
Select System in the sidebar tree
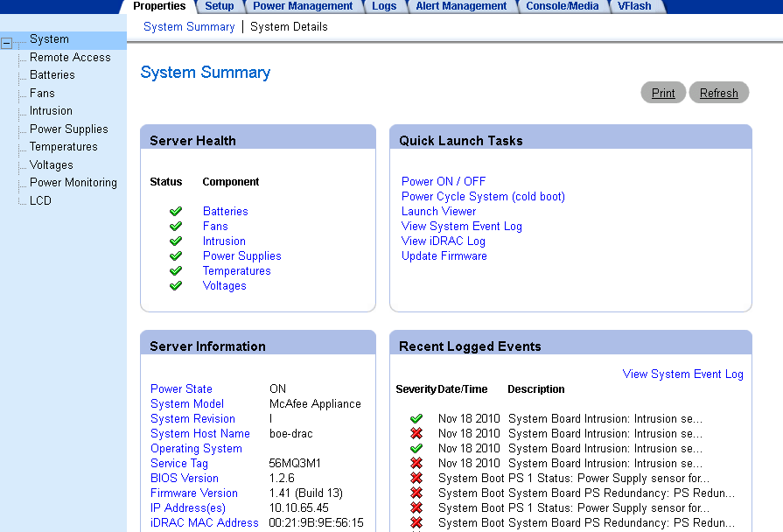point(49,39)
